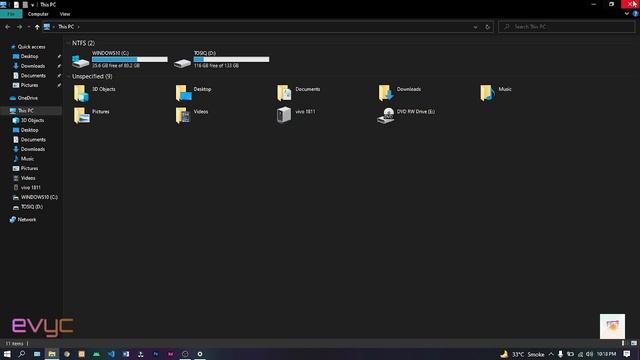Select OneDrive in navigation pane

[x=27, y=98]
